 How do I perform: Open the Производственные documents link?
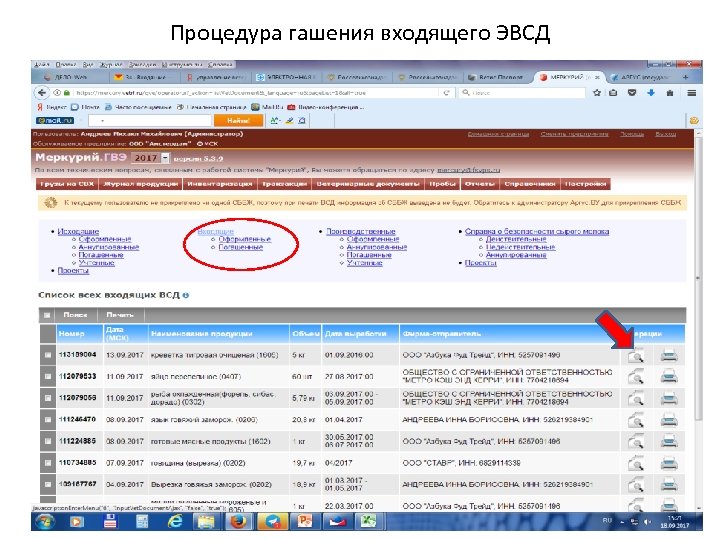(x=360, y=231)
